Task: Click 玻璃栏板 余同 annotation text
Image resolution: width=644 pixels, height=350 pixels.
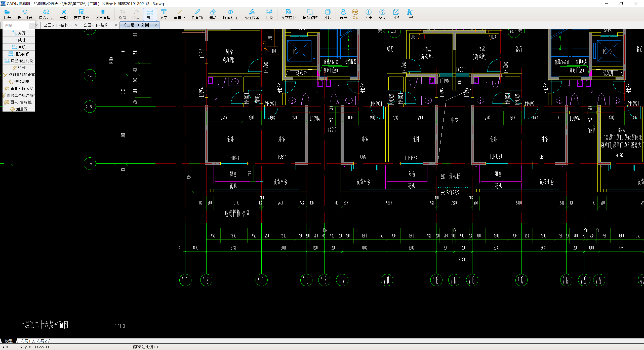Action: [237, 214]
